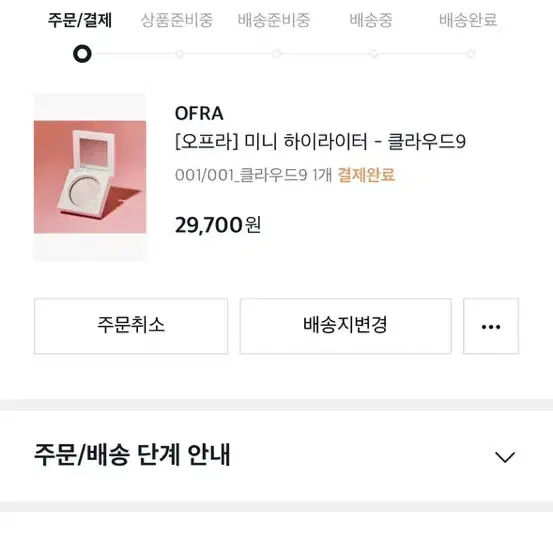Click the 배송준비중 progress dot

point(277,54)
